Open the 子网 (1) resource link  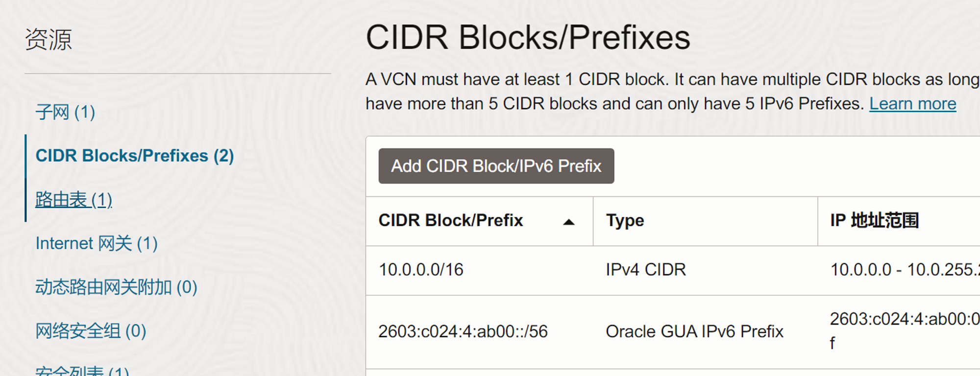65,112
